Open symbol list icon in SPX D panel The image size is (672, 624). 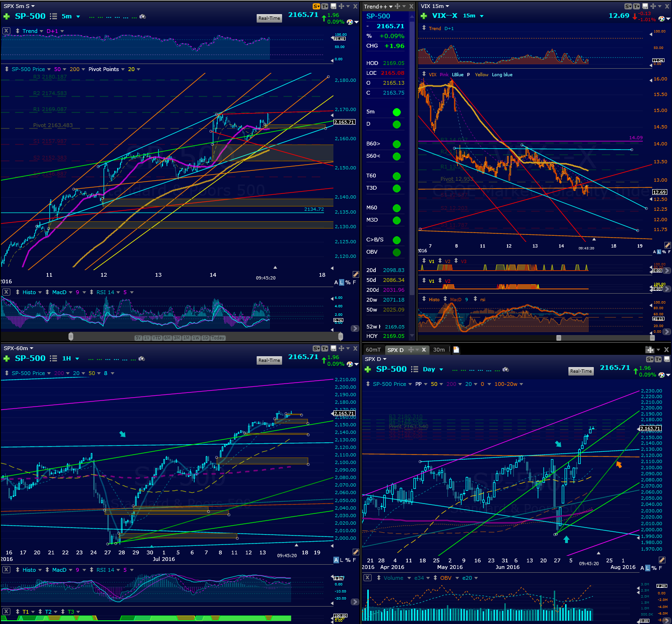pyautogui.click(x=414, y=369)
